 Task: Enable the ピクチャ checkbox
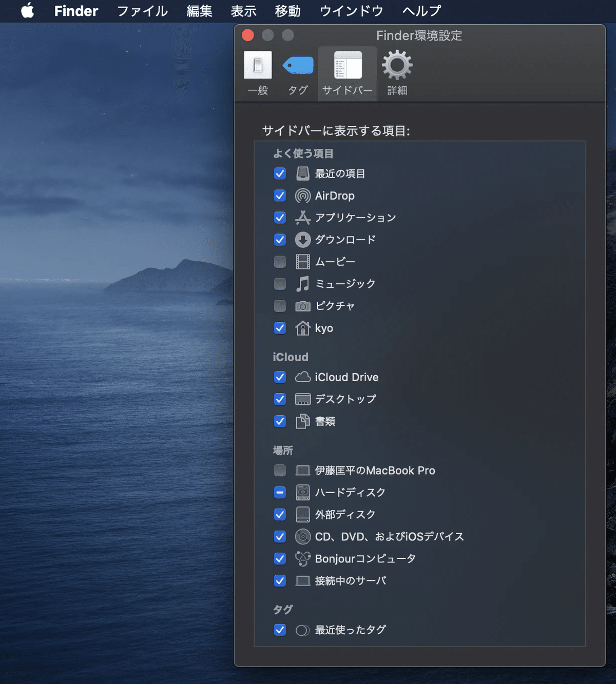(x=280, y=306)
